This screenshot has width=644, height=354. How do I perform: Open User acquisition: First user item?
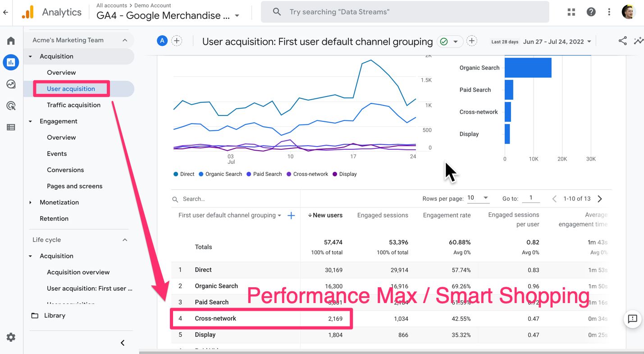point(90,289)
